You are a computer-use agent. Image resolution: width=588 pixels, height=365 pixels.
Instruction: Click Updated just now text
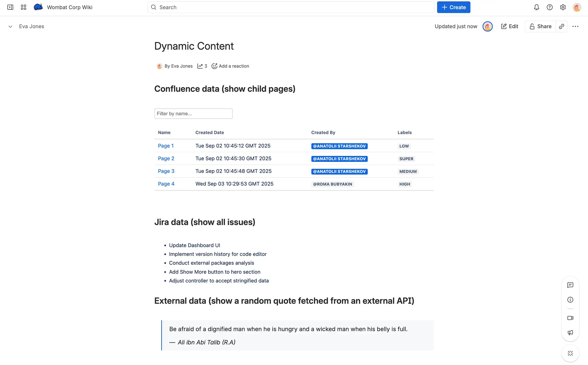(456, 26)
